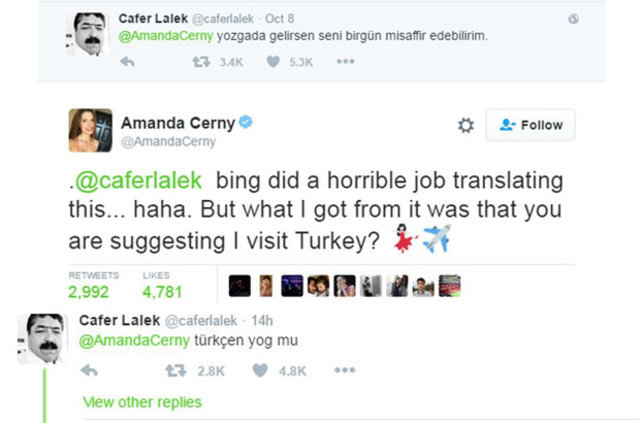
Task: Expand View other replies
Action: click(142, 402)
